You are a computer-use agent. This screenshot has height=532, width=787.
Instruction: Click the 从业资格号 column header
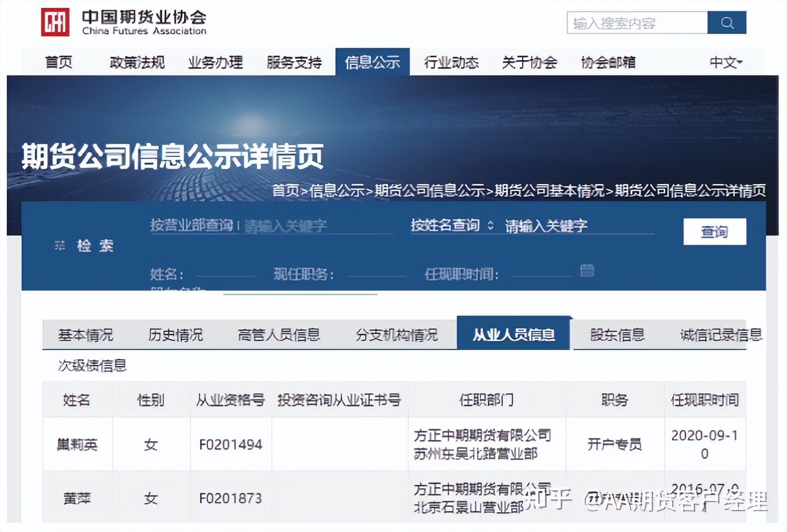point(230,400)
